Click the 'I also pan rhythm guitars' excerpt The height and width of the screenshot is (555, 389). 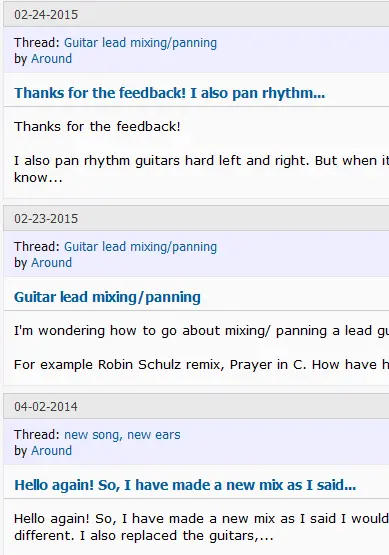[201, 161]
